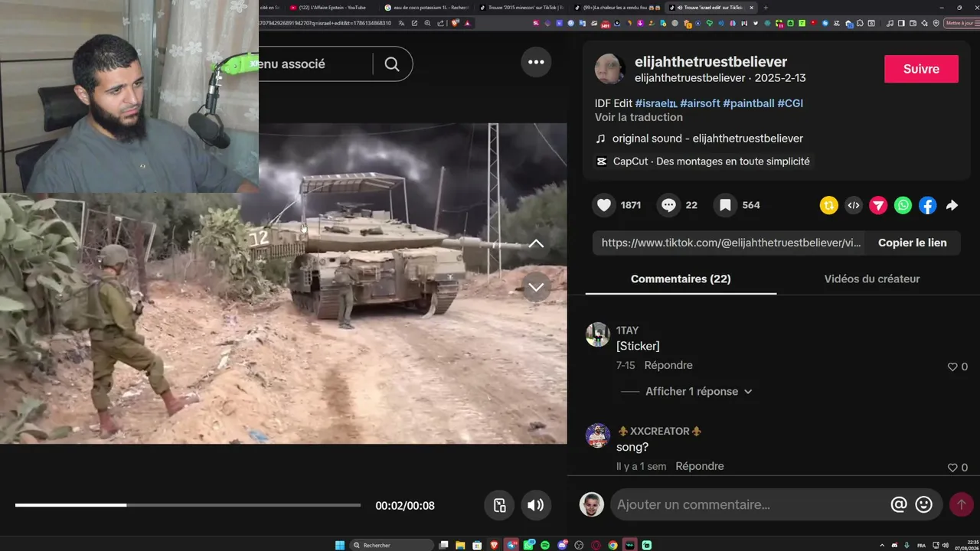The image size is (980, 551).
Task: Open the Windows Start menu
Action: (x=340, y=545)
